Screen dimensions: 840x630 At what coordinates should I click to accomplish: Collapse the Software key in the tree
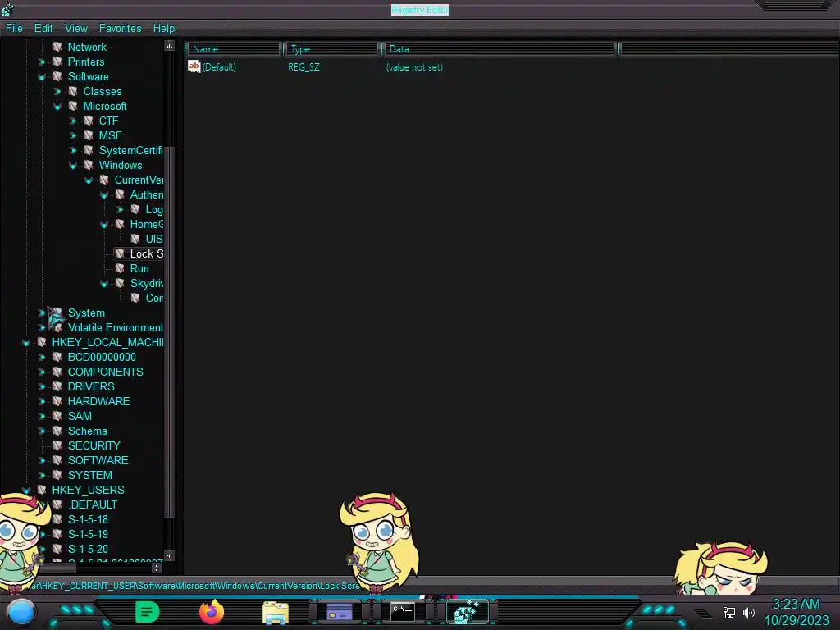coord(42,77)
